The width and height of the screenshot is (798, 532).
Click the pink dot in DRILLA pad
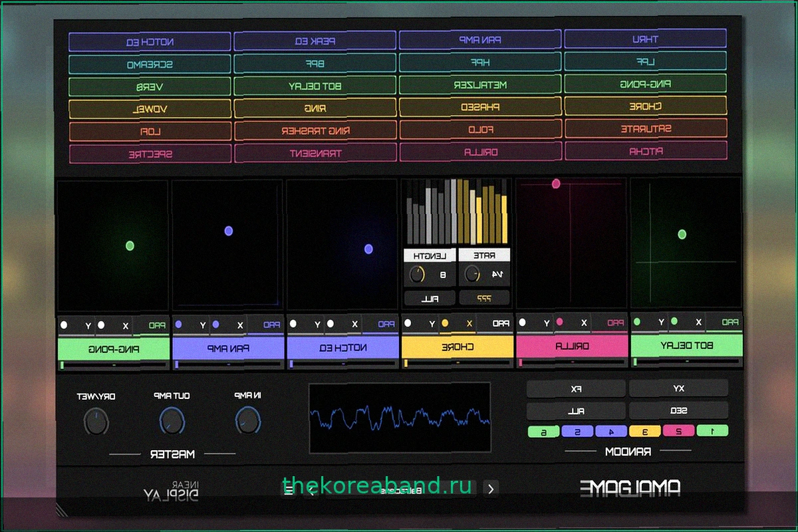pyautogui.click(x=557, y=184)
